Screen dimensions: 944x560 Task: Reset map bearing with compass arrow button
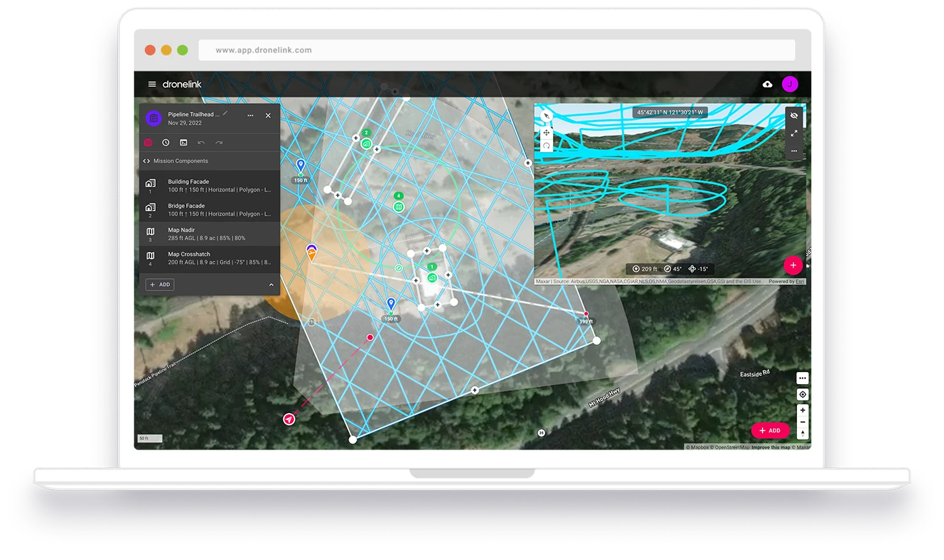[802, 434]
